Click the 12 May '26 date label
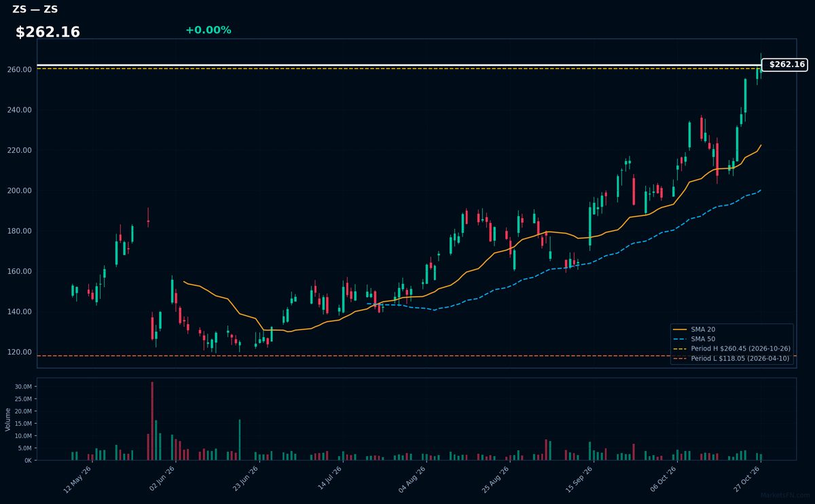 pyautogui.click(x=77, y=480)
